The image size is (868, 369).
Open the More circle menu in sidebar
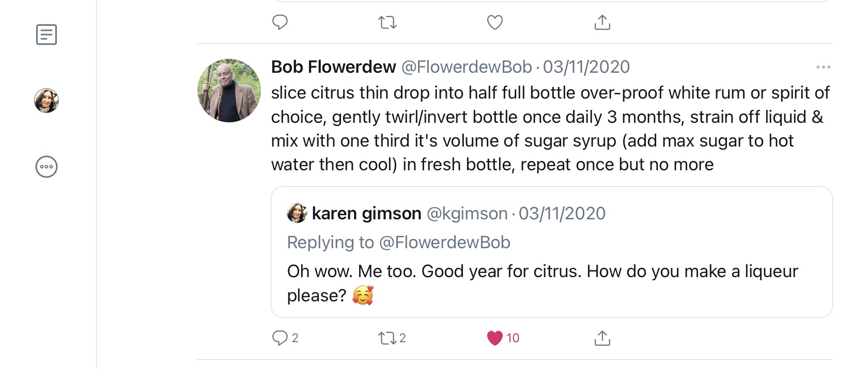tap(47, 167)
